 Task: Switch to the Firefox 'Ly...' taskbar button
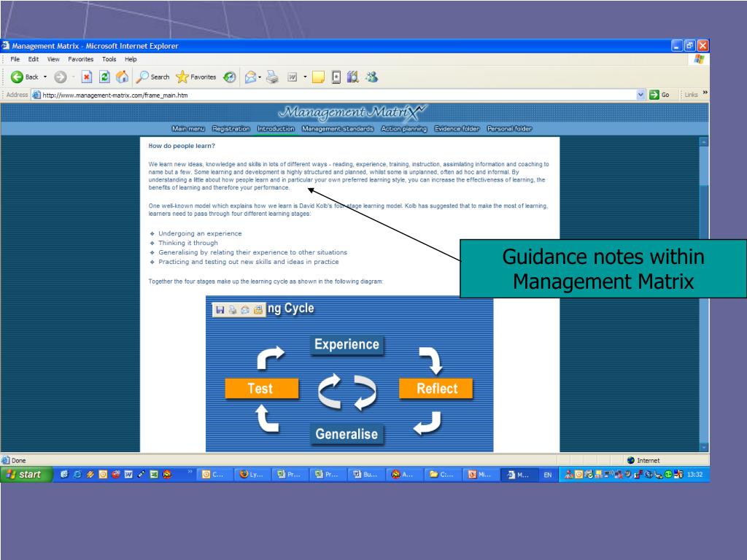click(x=252, y=474)
